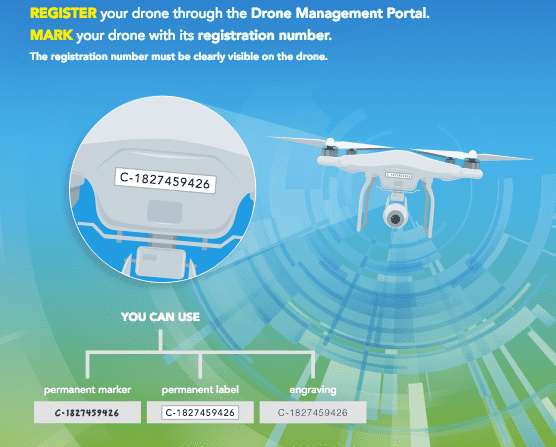Viewport: 556px width, 447px height.
Task: Click the drone's left landing leg
Action: click(366, 203)
